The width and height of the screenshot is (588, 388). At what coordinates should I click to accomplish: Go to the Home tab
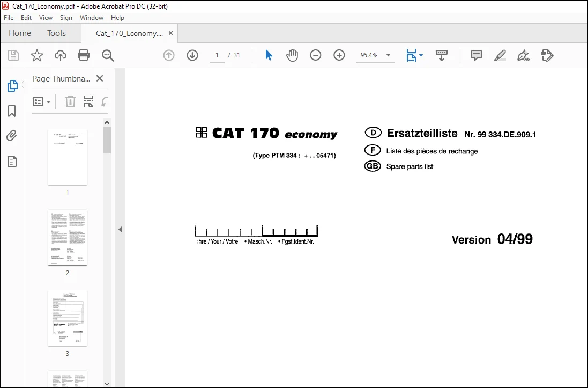point(20,33)
